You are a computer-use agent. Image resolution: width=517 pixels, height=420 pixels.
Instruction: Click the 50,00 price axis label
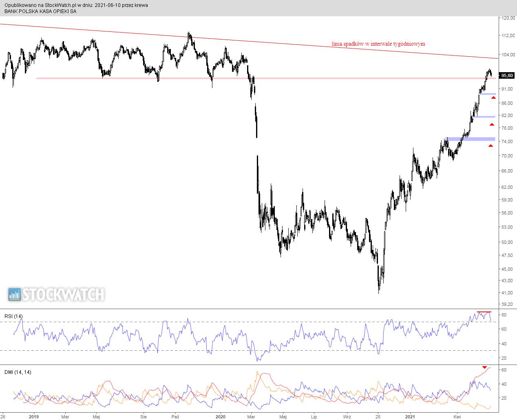[507, 242]
